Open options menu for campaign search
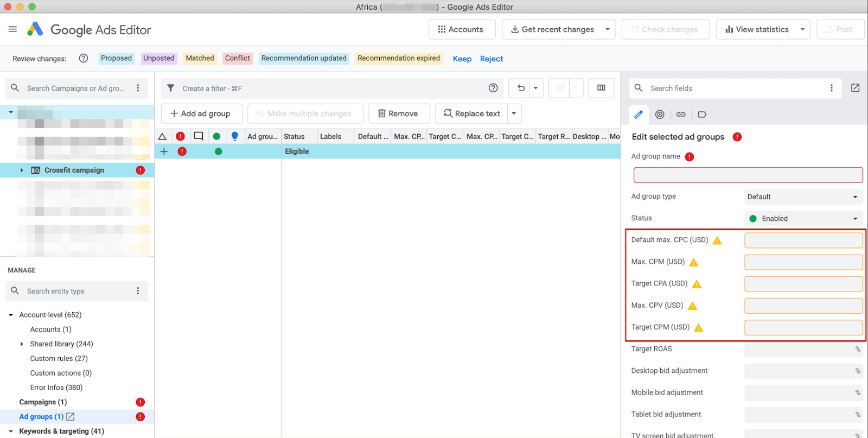 [x=138, y=88]
